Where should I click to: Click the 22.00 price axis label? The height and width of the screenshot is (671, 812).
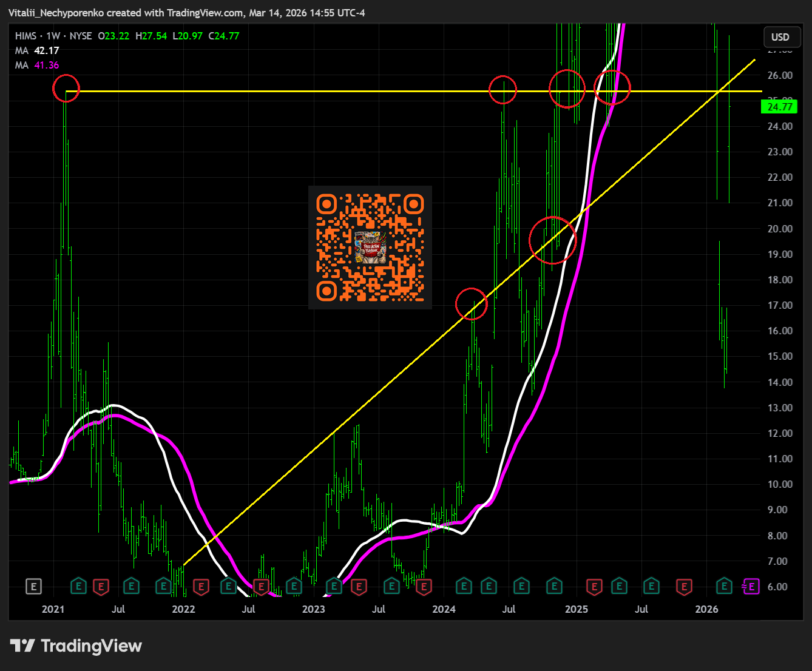tap(780, 177)
